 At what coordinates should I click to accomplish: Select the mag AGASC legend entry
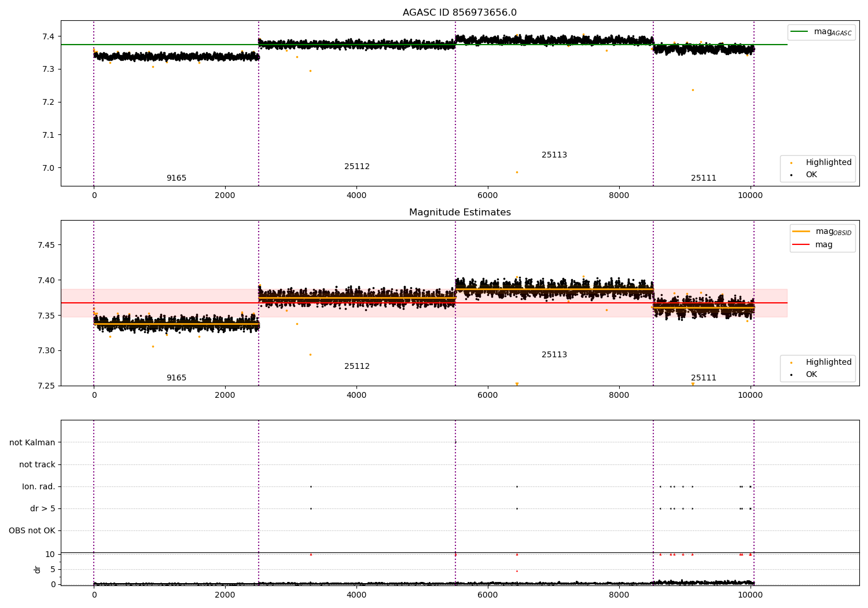821,32
